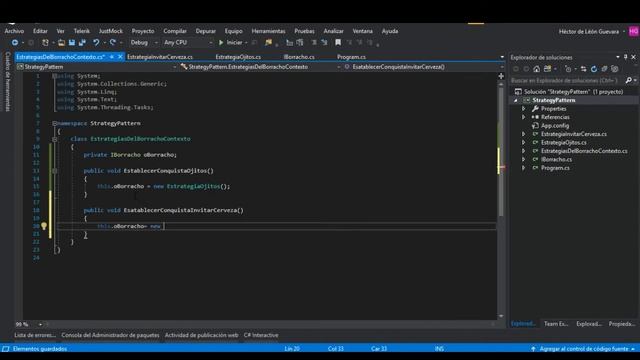Click the Solution Explorer search field
This screenshot has height=360, width=640.
(567, 80)
